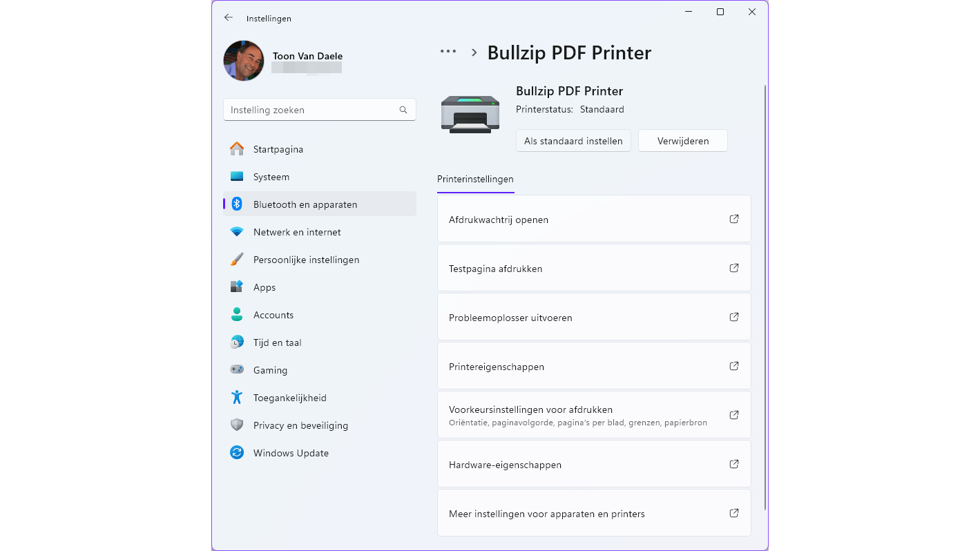Open the Accounts settings section
Viewport: 980px width, 551px height.
click(320, 315)
